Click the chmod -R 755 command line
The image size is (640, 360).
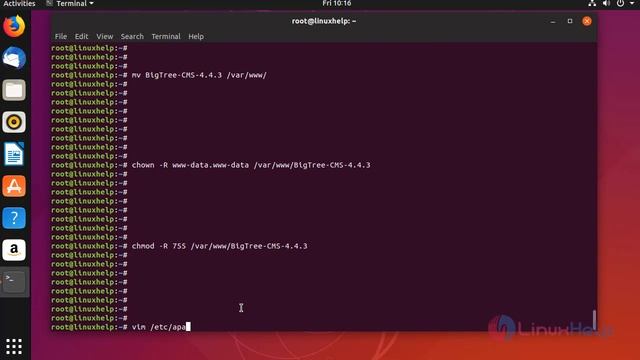click(x=219, y=246)
